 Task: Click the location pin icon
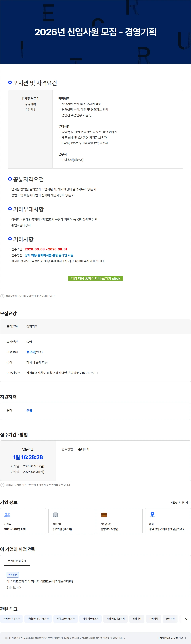pyautogui.click(x=152, y=514)
